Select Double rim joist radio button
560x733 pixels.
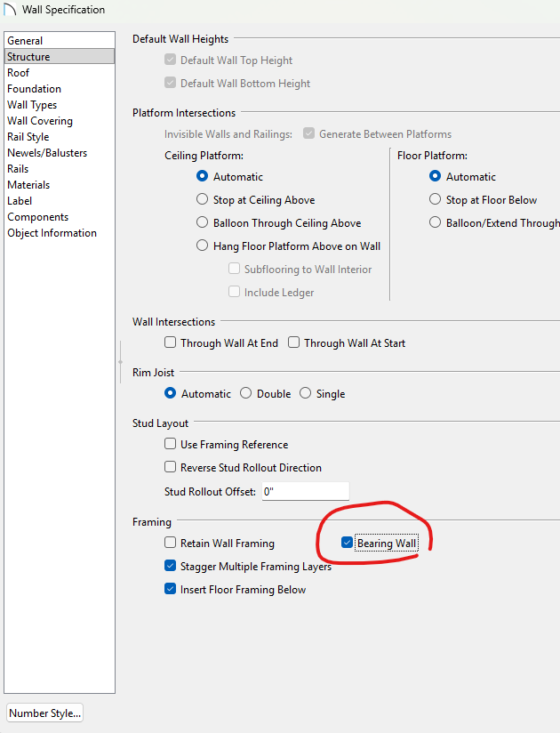[247, 393]
